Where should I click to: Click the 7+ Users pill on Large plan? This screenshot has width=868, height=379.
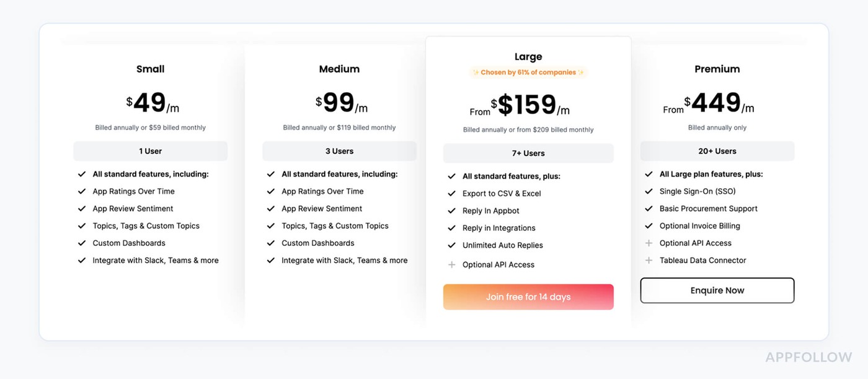[528, 153]
